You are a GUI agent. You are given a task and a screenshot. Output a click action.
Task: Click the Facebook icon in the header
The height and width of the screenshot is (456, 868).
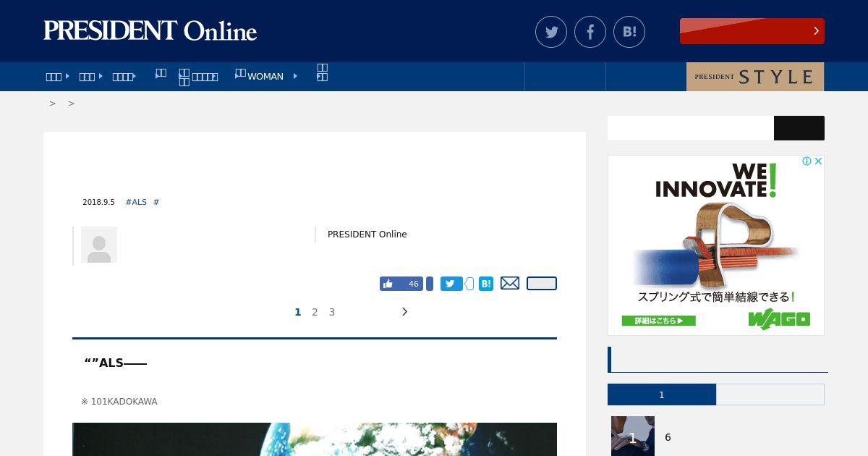(590, 32)
